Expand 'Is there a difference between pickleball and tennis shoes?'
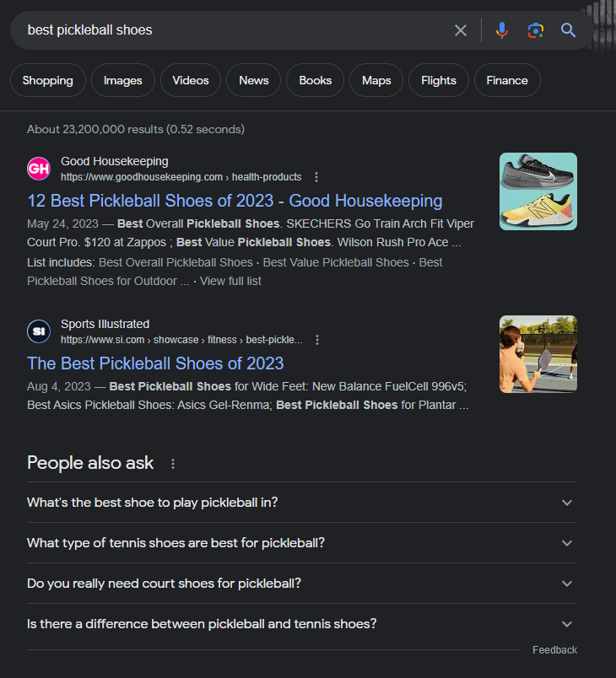 (x=302, y=624)
